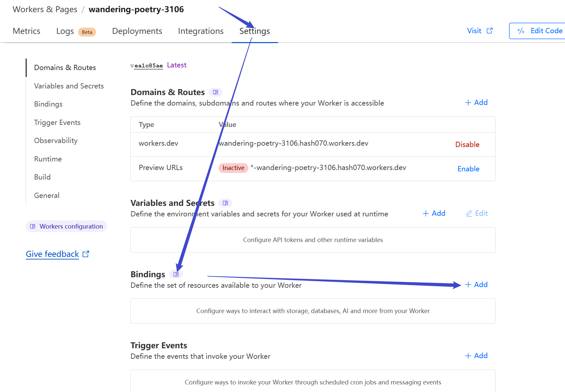Add a variable or secret
565x392 pixels.
click(x=434, y=213)
